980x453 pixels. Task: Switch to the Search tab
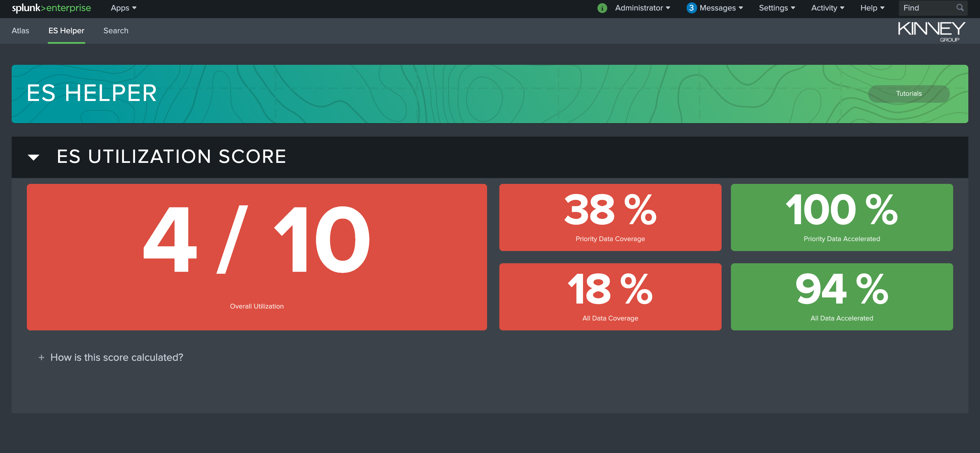pos(116,30)
